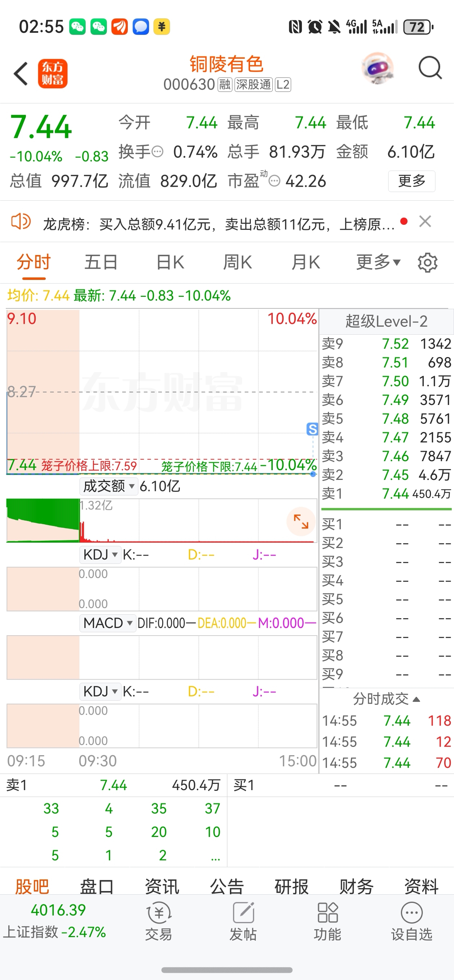Select the 周K chart tab
This screenshot has width=454, height=980.
pyautogui.click(x=237, y=263)
